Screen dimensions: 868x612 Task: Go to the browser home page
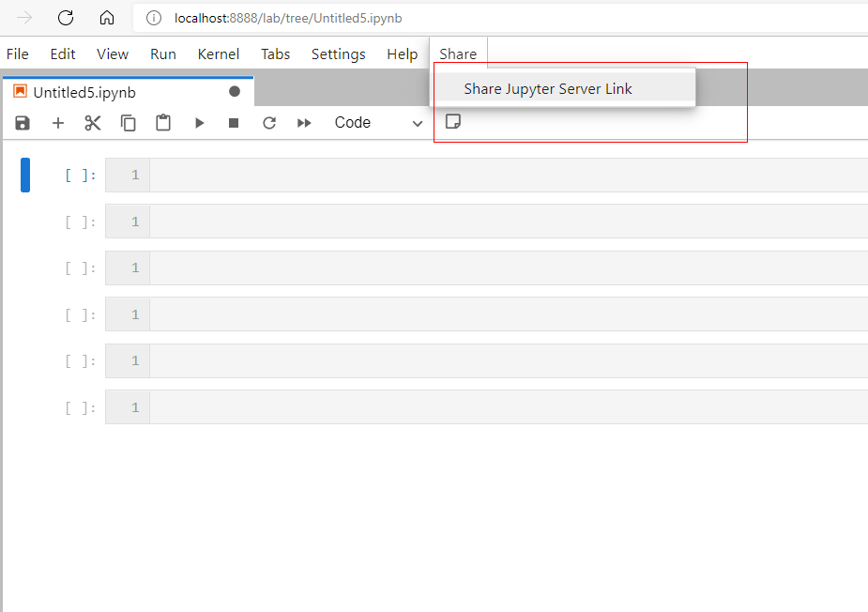tap(107, 18)
